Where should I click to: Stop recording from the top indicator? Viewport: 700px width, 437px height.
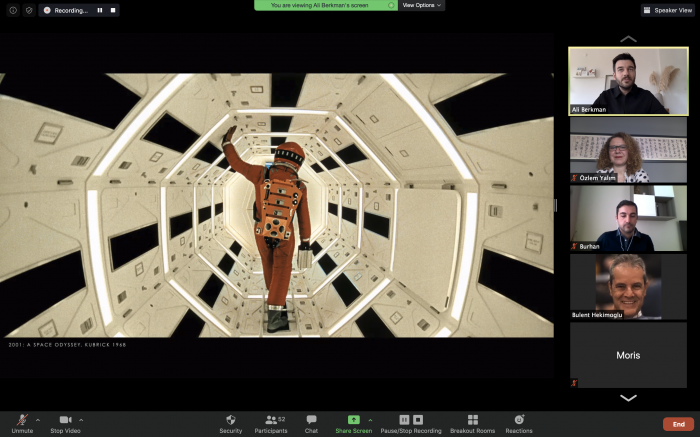pyautogui.click(x=113, y=10)
